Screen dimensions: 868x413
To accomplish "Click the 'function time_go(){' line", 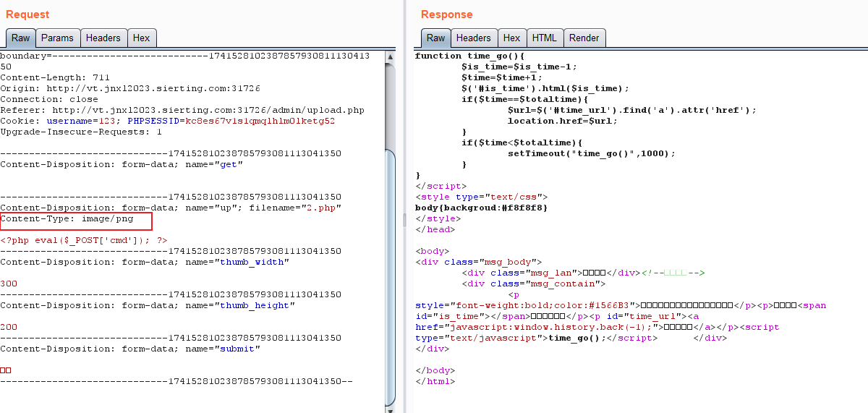I will 470,56.
